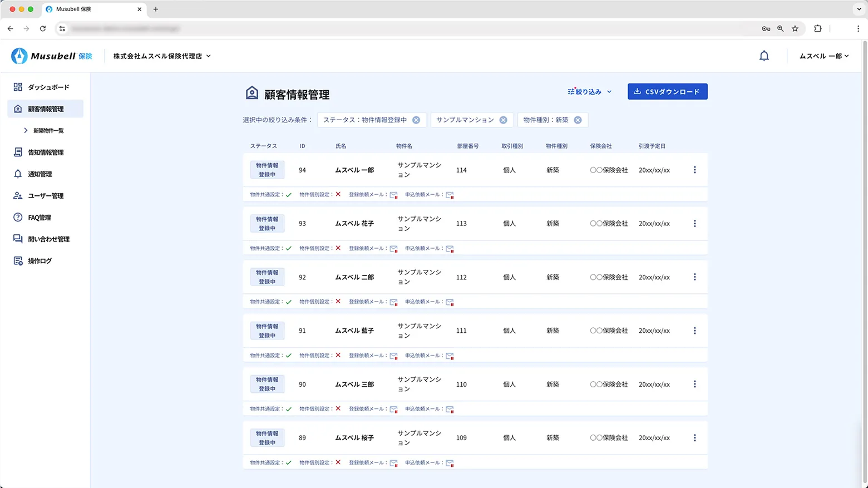
Task: Open FAQ管理 from the sidebar
Action: click(x=39, y=217)
